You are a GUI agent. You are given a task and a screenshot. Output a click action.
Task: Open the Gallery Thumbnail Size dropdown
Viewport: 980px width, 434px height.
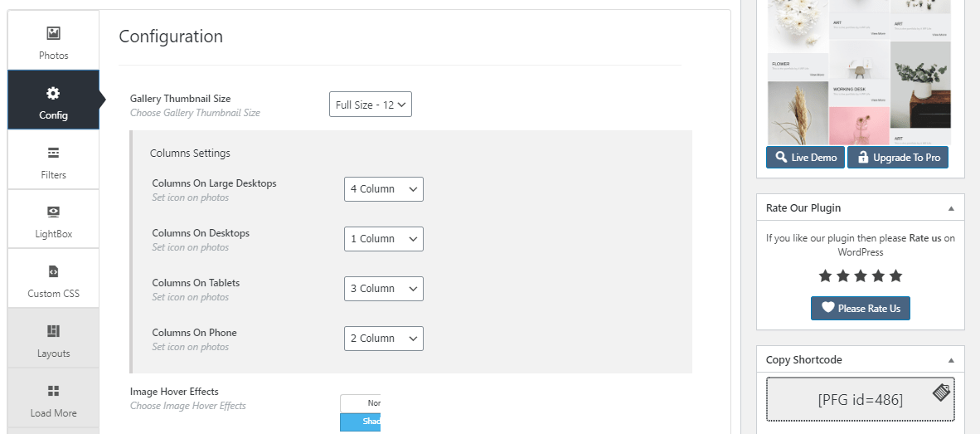click(371, 105)
